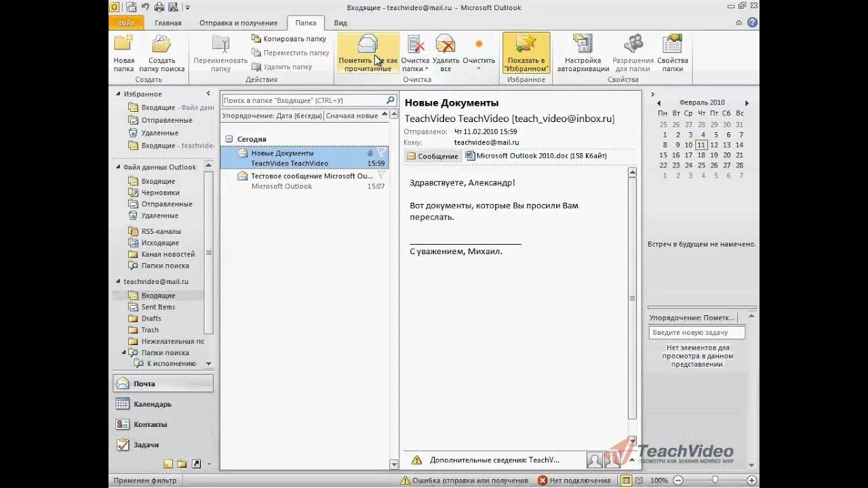Click the Введите новую задачу field
The image size is (868, 488).
coord(697,333)
